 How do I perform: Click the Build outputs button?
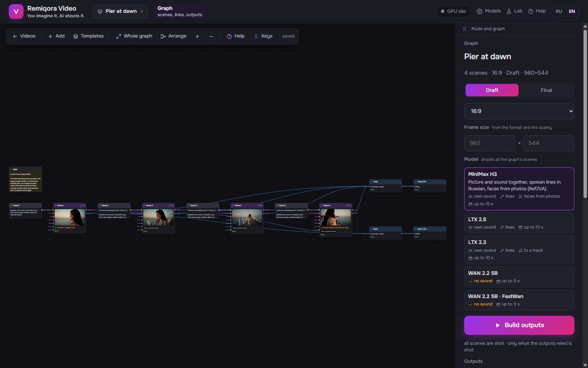(x=519, y=325)
